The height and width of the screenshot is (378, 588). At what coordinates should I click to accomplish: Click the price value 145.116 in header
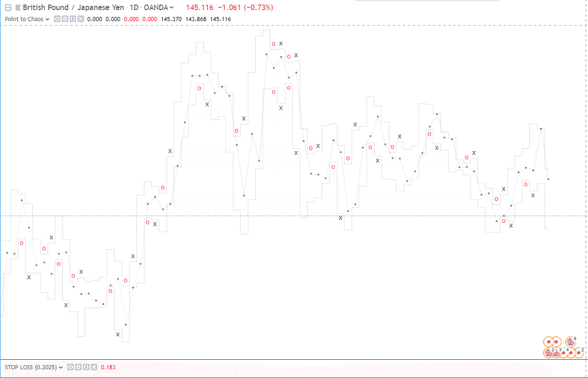tap(199, 8)
